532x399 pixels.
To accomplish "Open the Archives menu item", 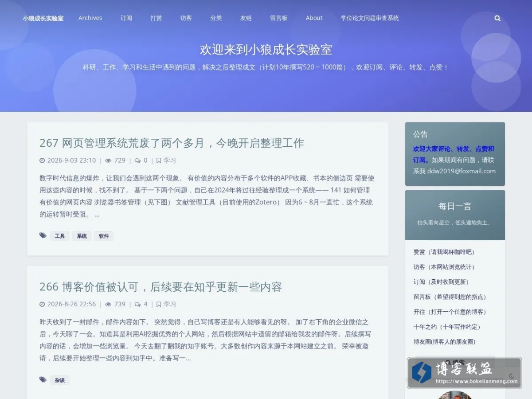I will click(x=90, y=18).
